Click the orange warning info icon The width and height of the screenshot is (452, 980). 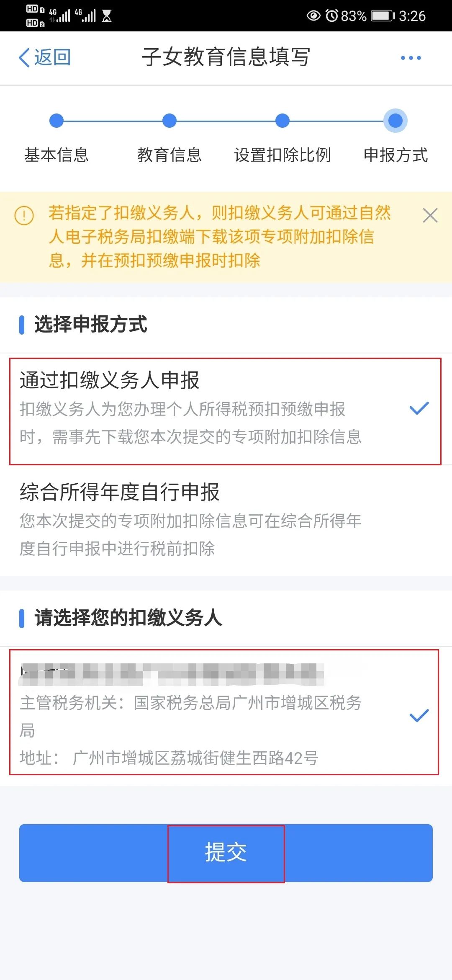pos(24,216)
